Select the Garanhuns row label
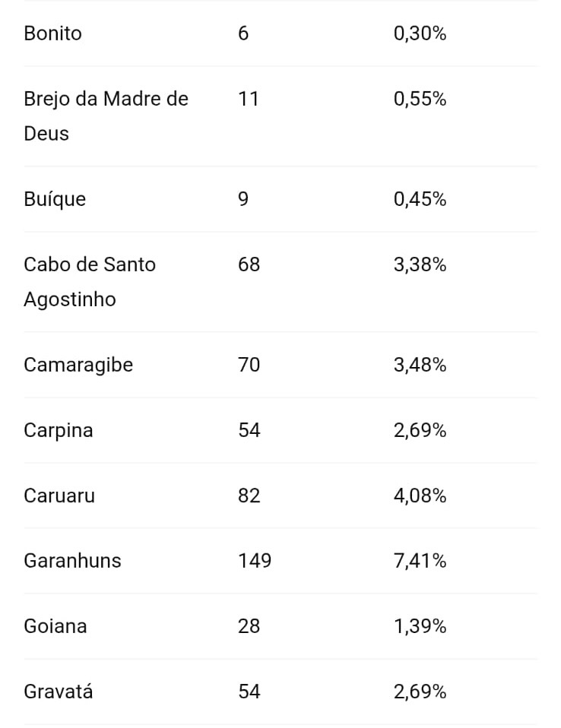The image size is (561, 728). (x=72, y=561)
